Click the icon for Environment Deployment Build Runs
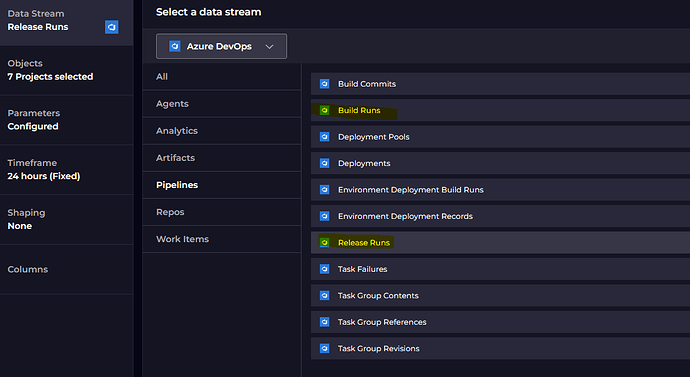The height and width of the screenshot is (377, 690). [x=324, y=190]
